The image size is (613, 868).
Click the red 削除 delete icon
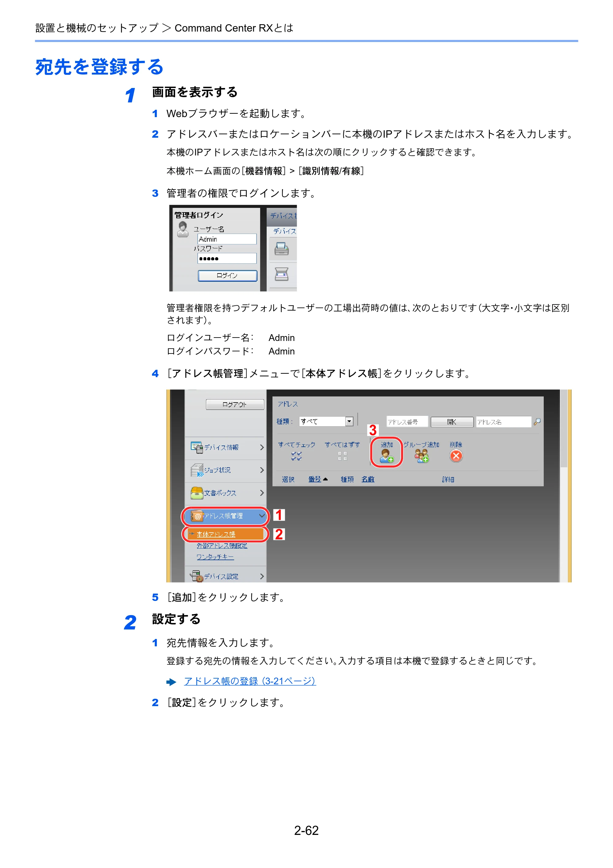456,456
